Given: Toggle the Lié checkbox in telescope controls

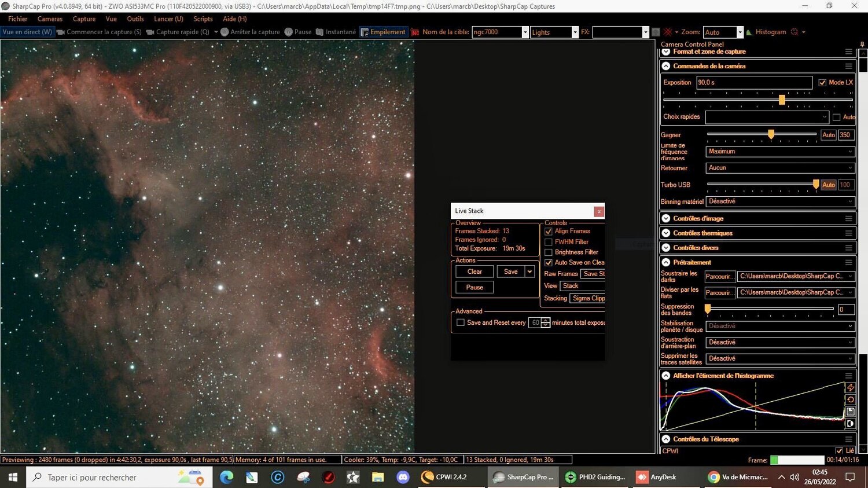Looking at the screenshot, I should (x=839, y=450).
